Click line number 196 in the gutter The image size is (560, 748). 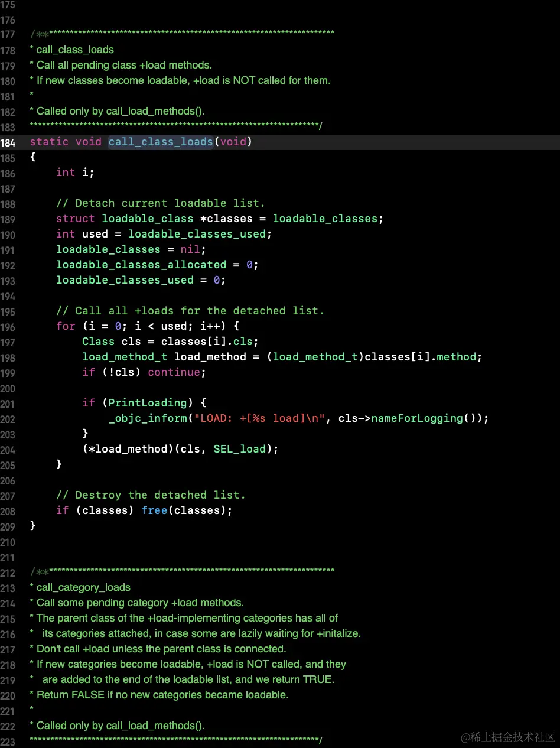(x=8, y=327)
